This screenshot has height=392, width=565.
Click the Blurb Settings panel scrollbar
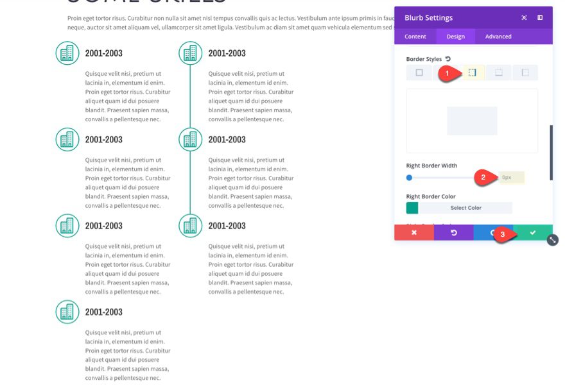click(550, 152)
